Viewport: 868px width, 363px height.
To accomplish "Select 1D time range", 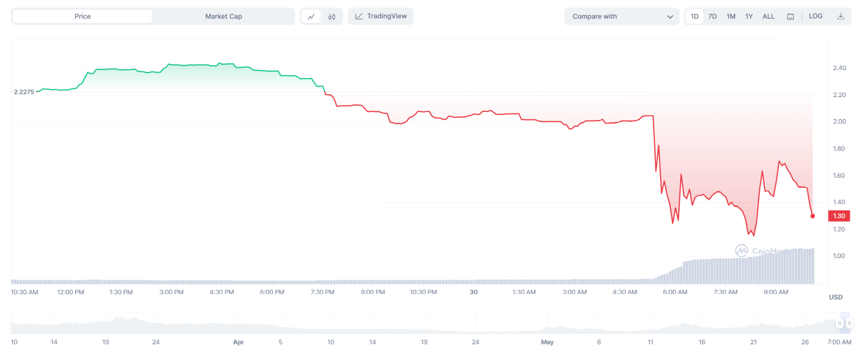I will coord(695,16).
